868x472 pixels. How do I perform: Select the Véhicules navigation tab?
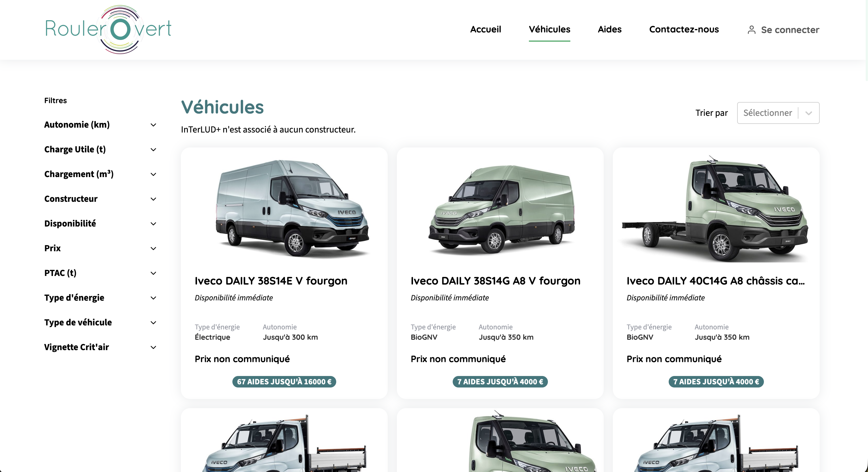tap(549, 29)
